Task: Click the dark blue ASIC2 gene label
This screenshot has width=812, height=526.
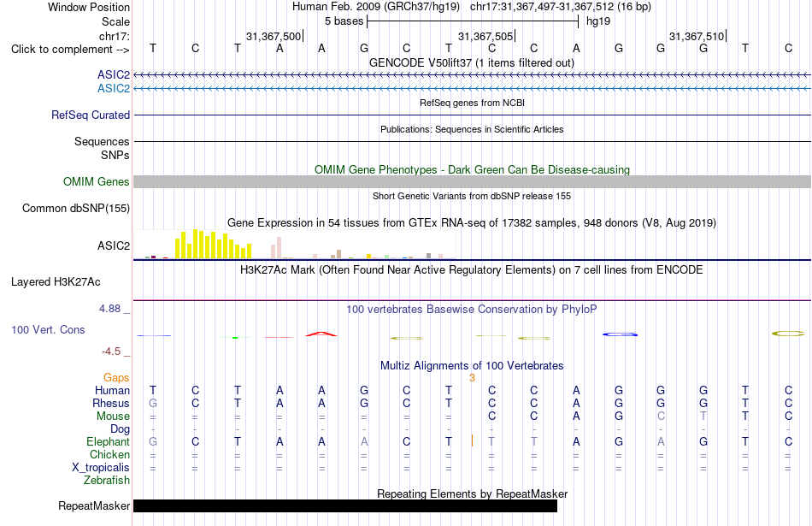Action: click(x=114, y=75)
